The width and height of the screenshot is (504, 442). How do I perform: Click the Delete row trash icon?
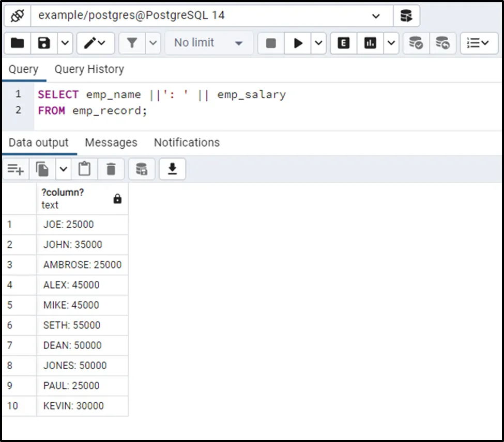coord(111,169)
